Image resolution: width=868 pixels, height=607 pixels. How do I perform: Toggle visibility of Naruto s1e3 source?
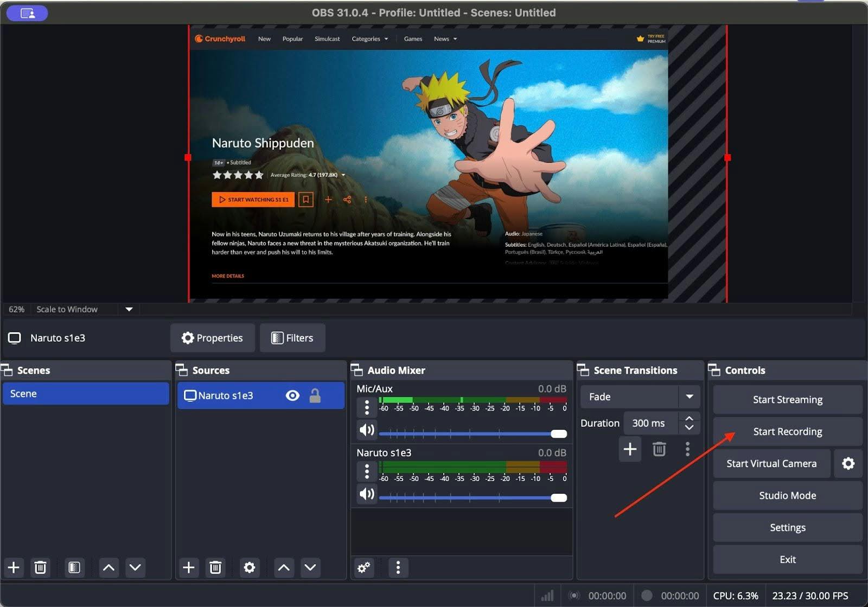click(x=292, y=395)
